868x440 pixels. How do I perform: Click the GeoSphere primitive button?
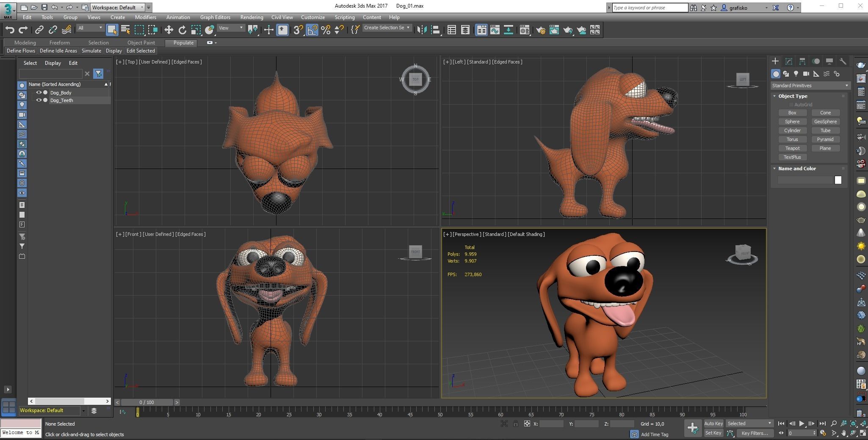click(x=825, y=122)
